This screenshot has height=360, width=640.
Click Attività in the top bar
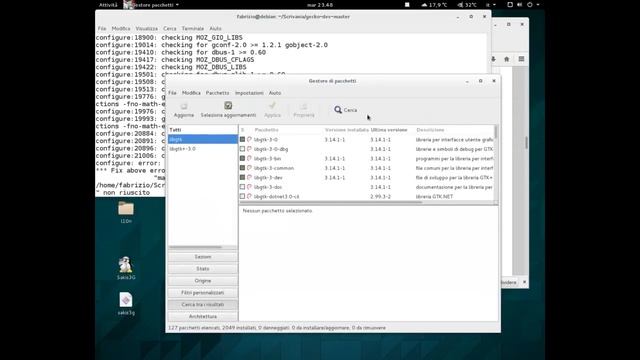108,5
